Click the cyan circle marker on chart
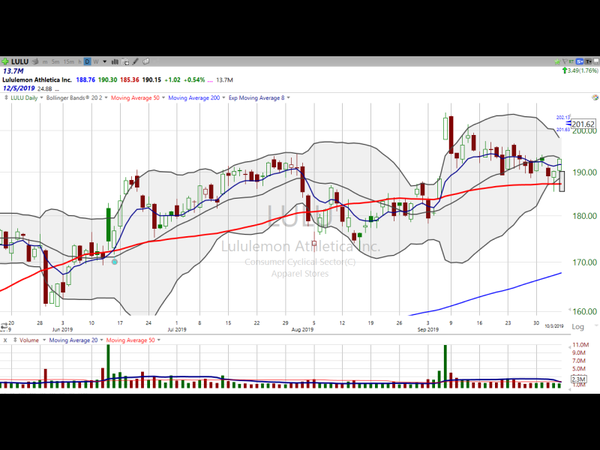Viewport: 600px width, 450px height. (114, 262)
